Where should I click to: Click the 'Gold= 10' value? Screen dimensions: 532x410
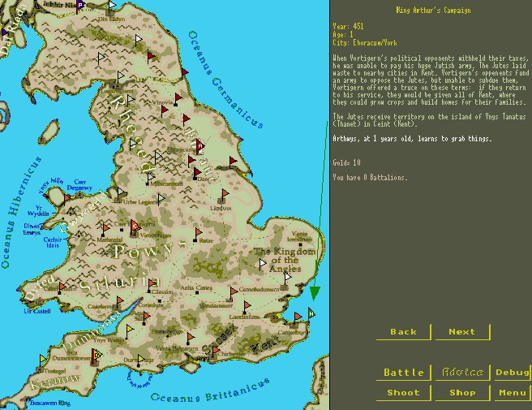[346, 162]
